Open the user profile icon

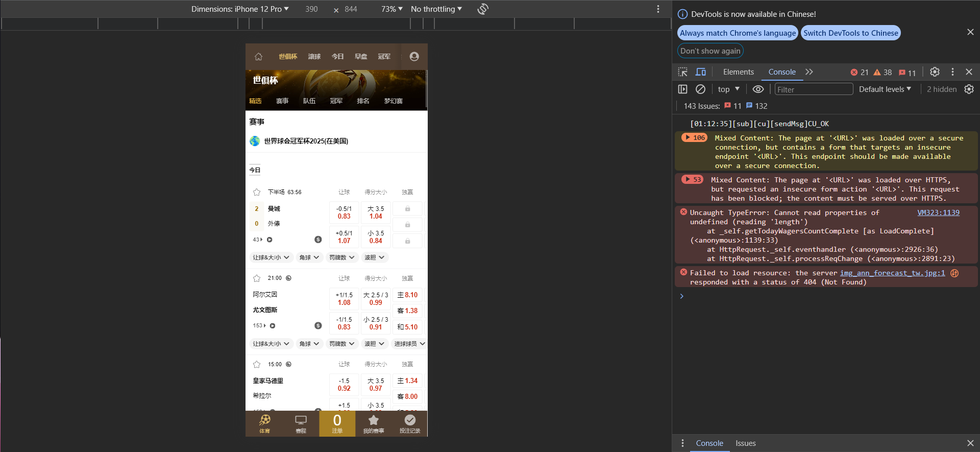point(414,57)
